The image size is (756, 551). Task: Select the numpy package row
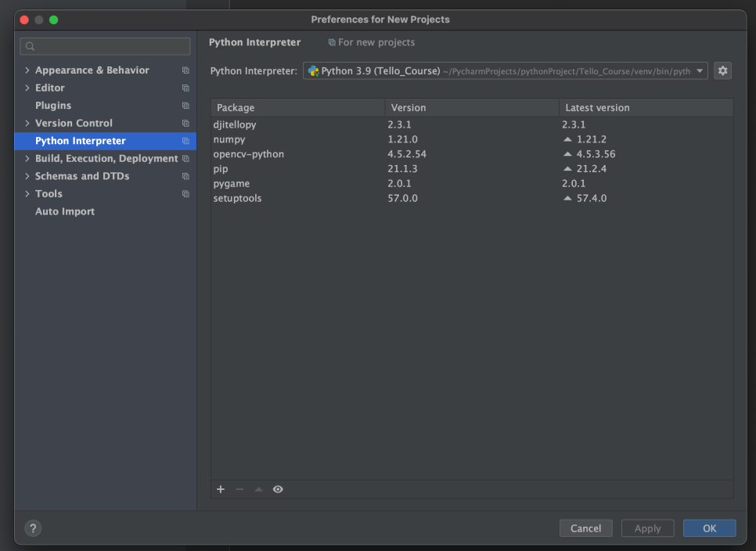[472, 139]
